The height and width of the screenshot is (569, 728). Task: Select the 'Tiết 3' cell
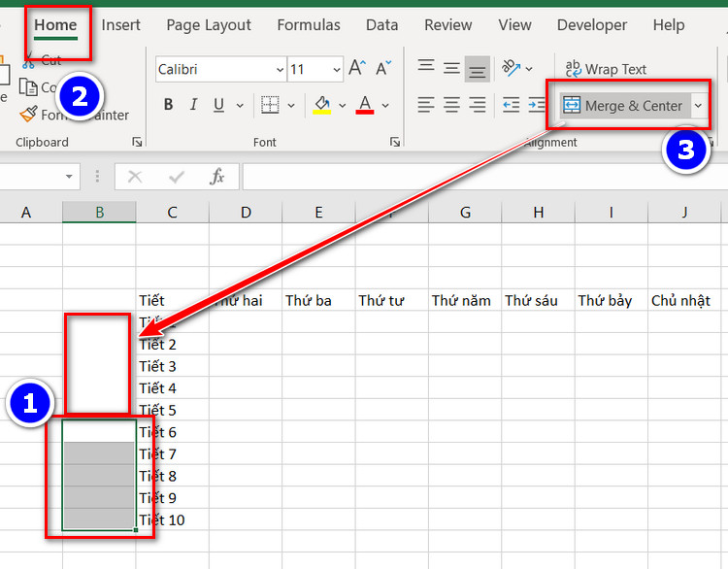click(x=172, y=366)
